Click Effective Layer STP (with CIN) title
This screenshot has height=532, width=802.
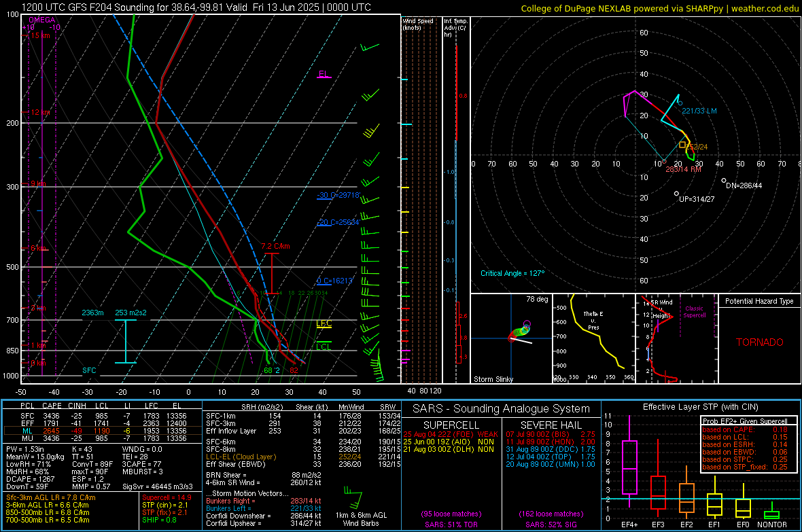[700, 407]
